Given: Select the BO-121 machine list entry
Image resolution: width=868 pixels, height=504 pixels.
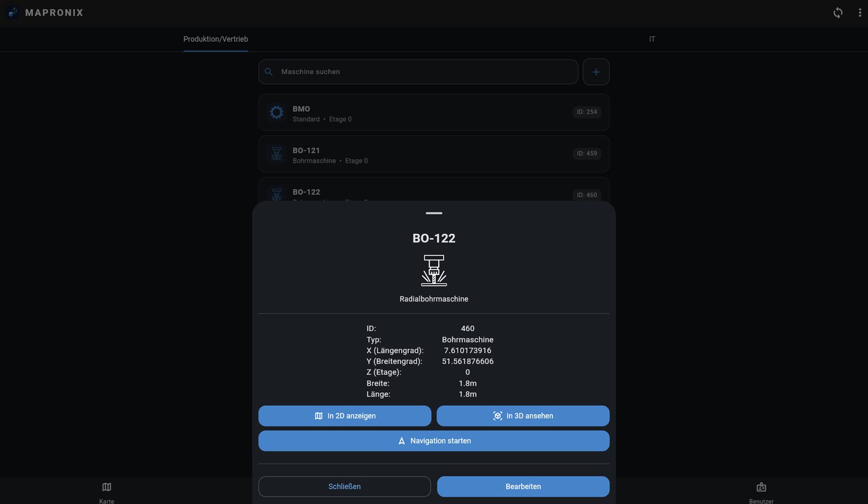Looking at the screenshot, I should point(434,154).
